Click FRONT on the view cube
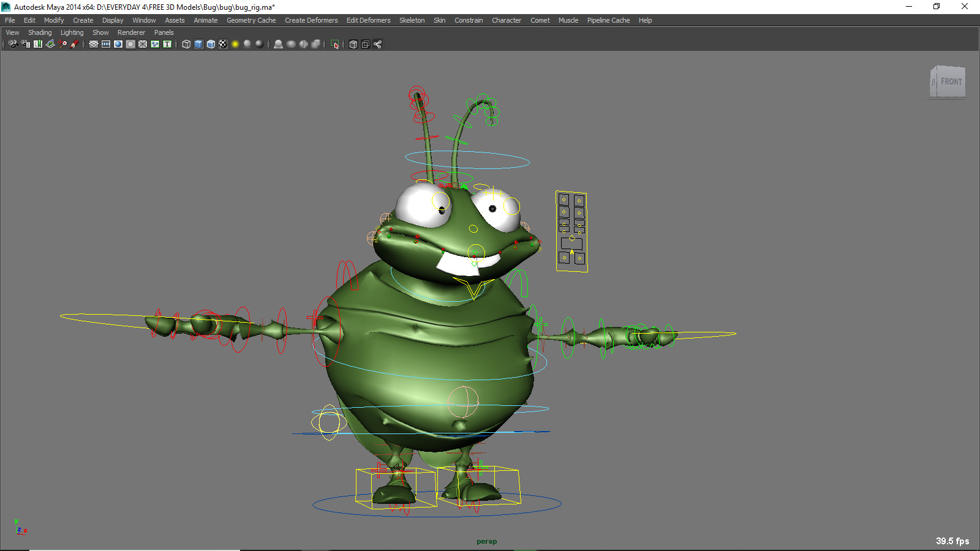This screenshot has height=551, width=980. [x=951, y=80]
